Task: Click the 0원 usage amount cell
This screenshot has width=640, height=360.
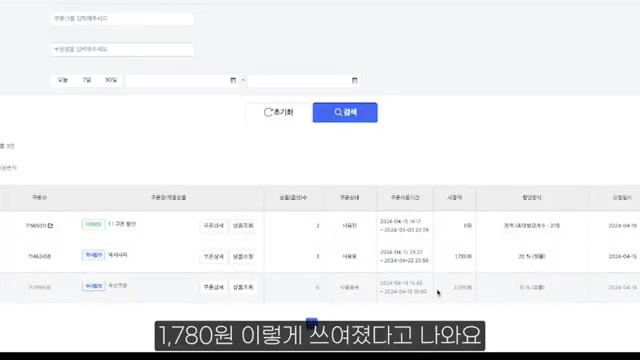Action: click(x=467, y=226)
